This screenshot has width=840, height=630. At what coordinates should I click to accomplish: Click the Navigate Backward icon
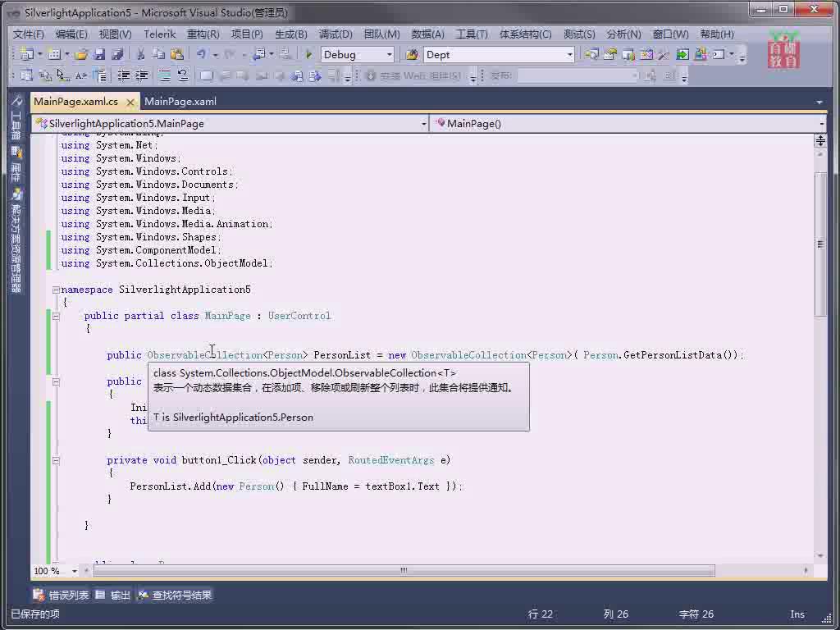point(261,54)
